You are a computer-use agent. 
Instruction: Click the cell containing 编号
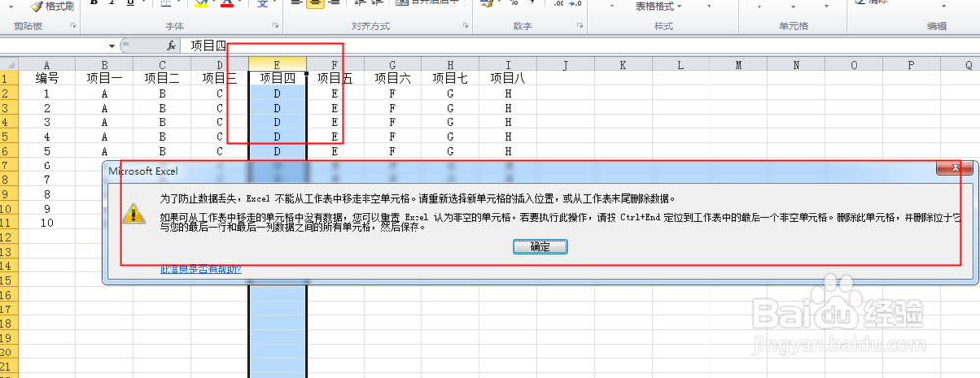point(47,78)
